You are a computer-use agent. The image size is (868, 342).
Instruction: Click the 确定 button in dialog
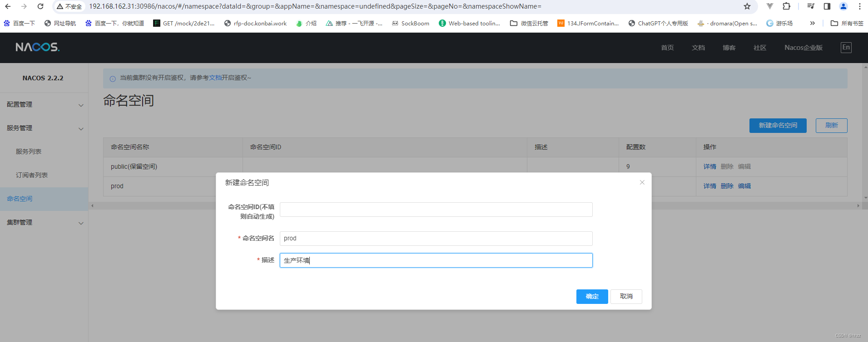click(x=592, y=297)
